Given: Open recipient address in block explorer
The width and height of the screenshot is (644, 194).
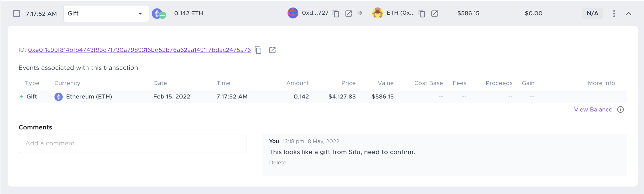Looking at the screenshot, I should coord(435,13).
